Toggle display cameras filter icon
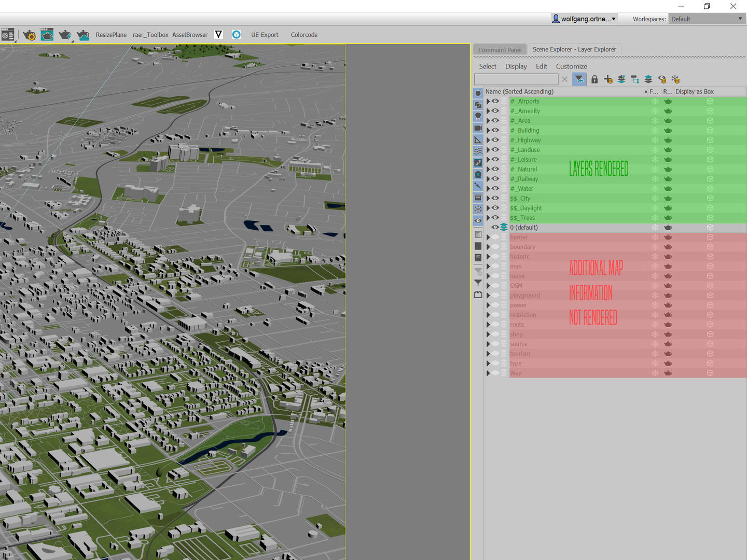The image size is (747, 560). [478, 128]
